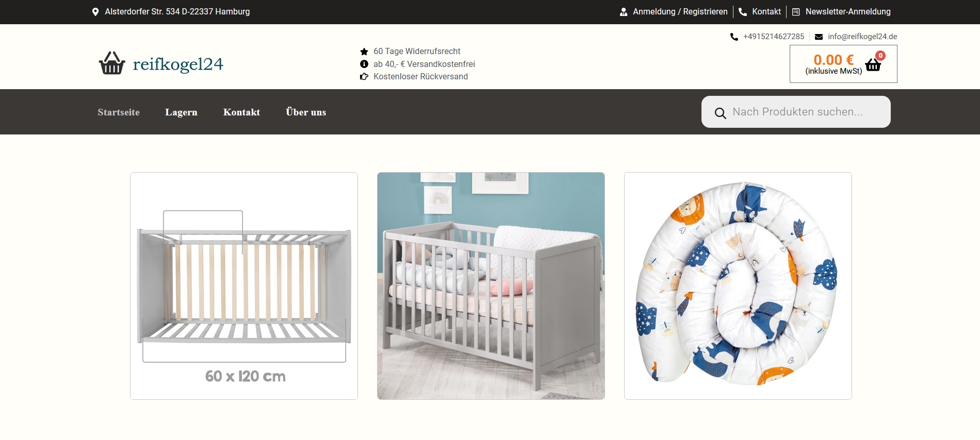Open the rolled bed bumper snake product image

738,286
